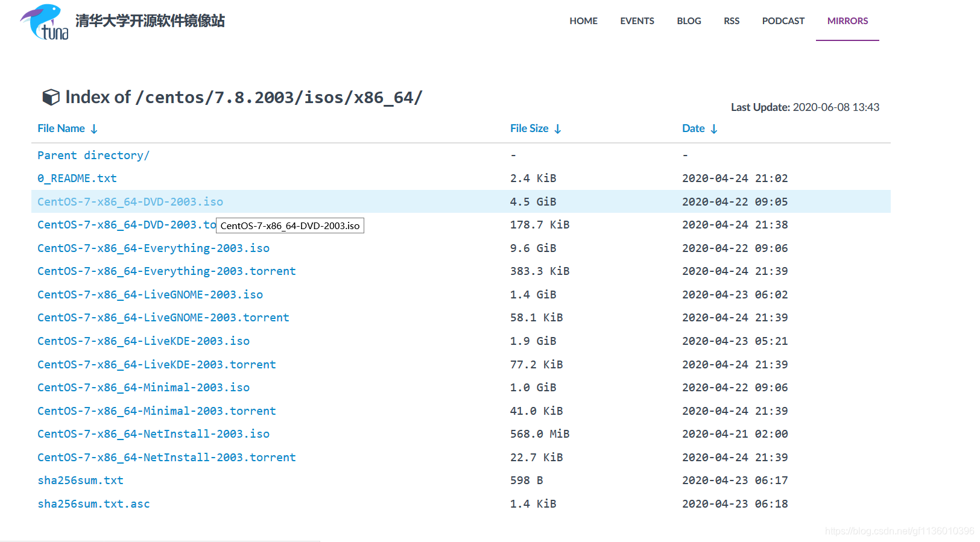Open the PODCAST page
This screenshot has height=542, width=980.
(x=783, y=20)
